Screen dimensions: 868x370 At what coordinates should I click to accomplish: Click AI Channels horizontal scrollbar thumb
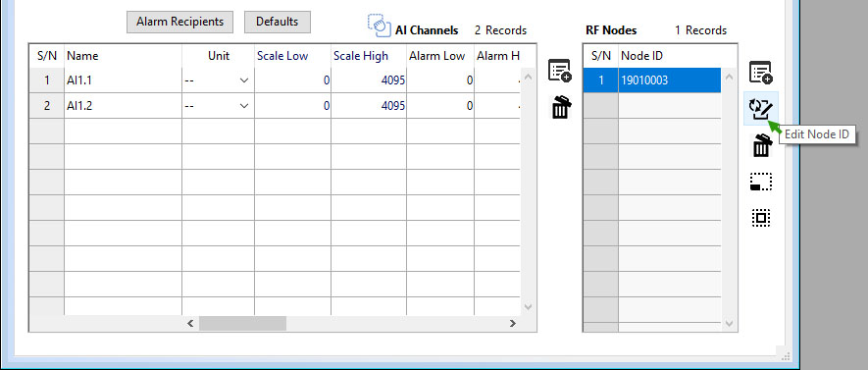[x=242, y=324]
